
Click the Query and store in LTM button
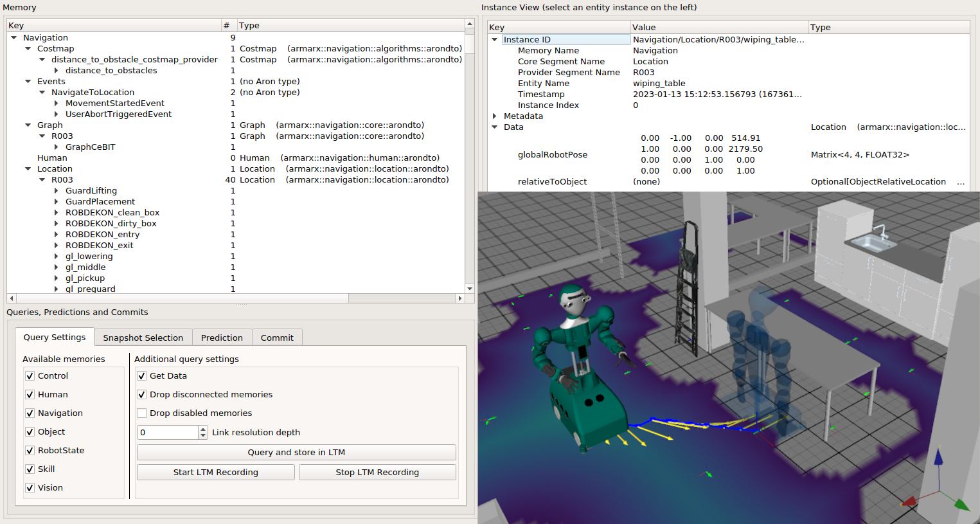pyautogui.click(x=296, y=453)
